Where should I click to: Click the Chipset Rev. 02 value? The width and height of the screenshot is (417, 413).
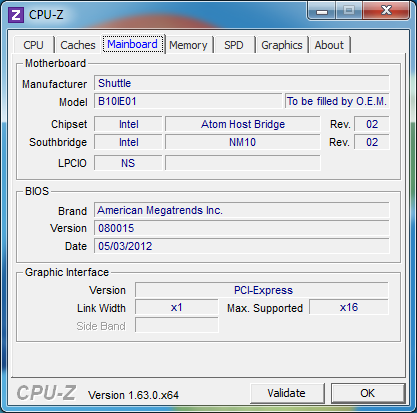[x=372, y=124]
